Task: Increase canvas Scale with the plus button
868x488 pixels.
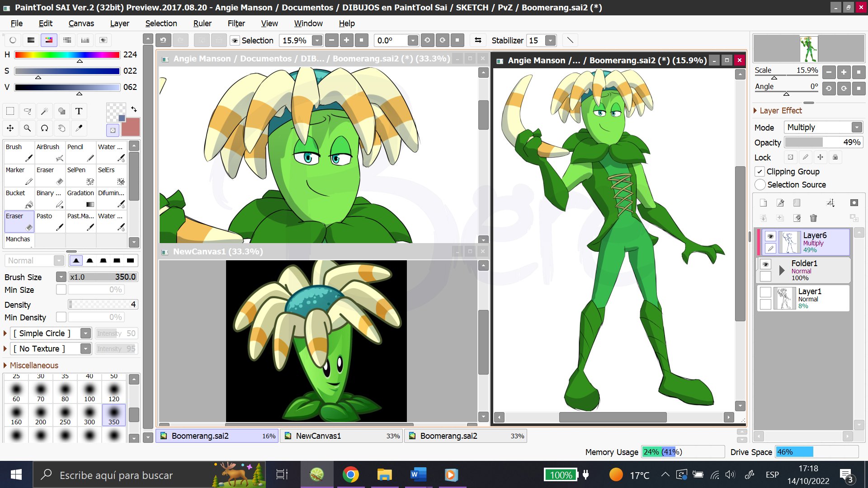Action: click(844, 72)
